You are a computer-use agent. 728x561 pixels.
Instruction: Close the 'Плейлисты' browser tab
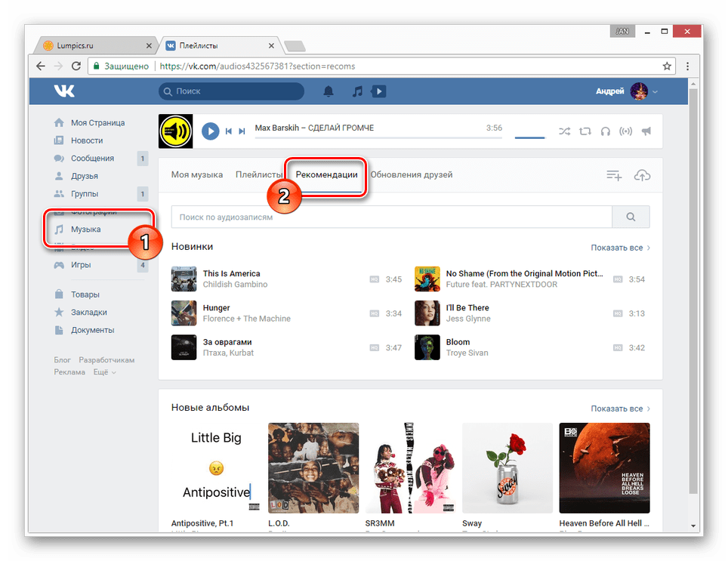click(x=271, y=45)
